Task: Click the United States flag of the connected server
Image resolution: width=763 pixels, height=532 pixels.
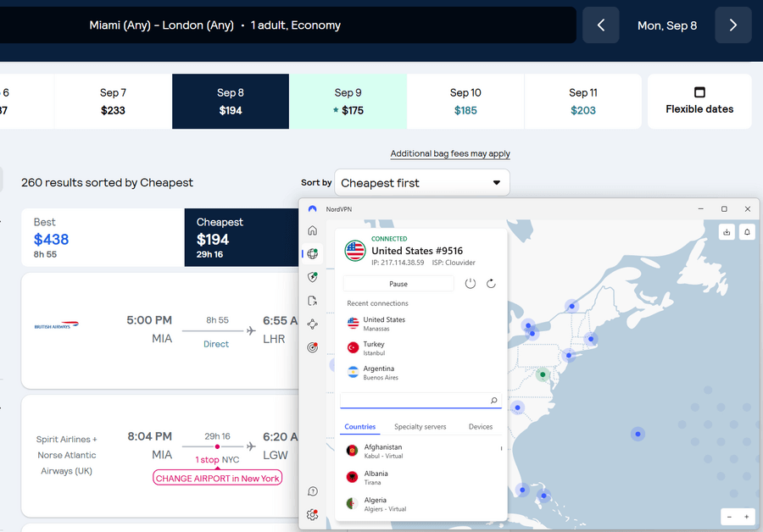Action: [x=354, y=251]
